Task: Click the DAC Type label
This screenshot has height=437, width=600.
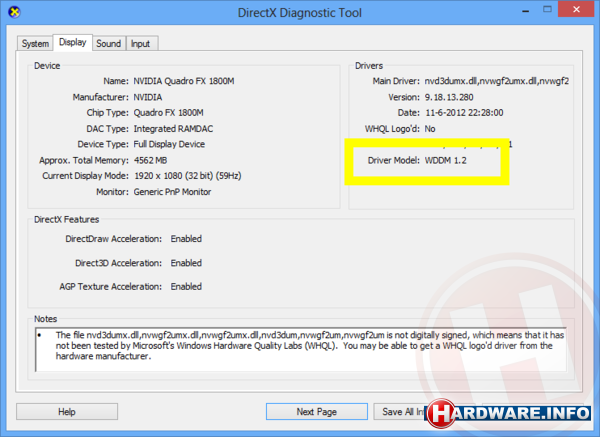Action: click(x=108, y=129)
